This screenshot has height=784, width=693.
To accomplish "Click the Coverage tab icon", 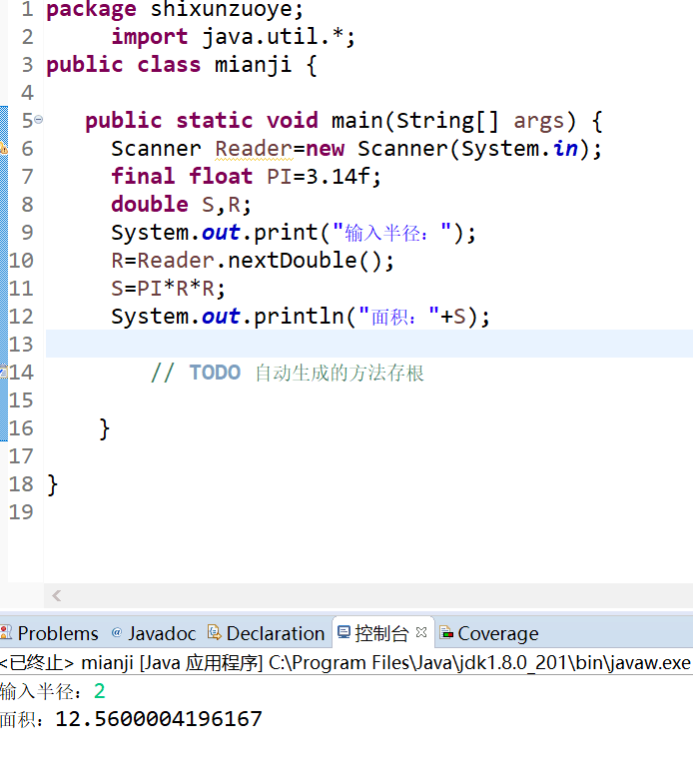I will 446,633.
